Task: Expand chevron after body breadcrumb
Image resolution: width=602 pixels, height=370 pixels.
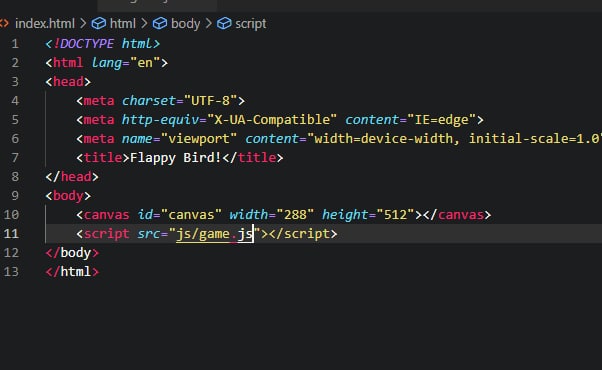Action: (208, 24)
